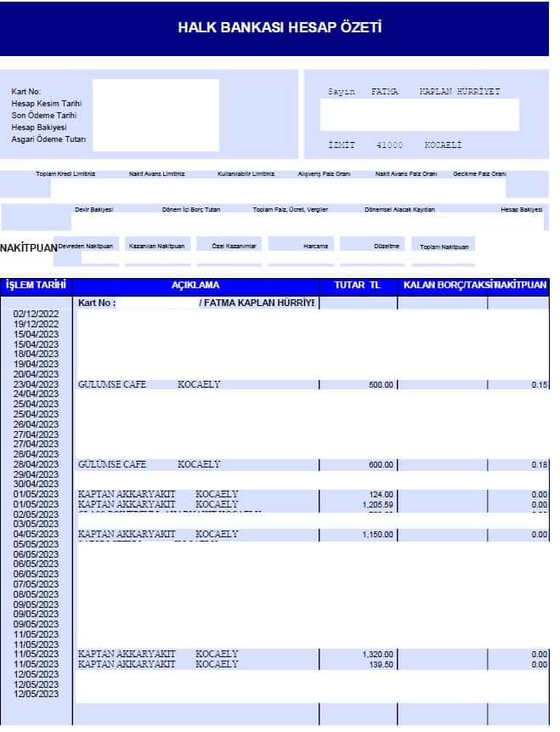Click the date 30/04/2023
Image resolution: width=560 pixels, height=732 pixels.
[x=36, y=484]
